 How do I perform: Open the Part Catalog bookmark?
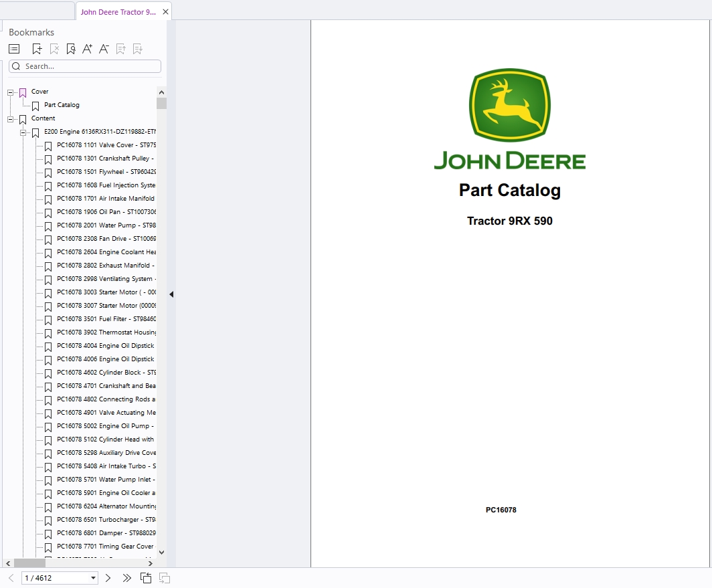[x=62, y=105]
